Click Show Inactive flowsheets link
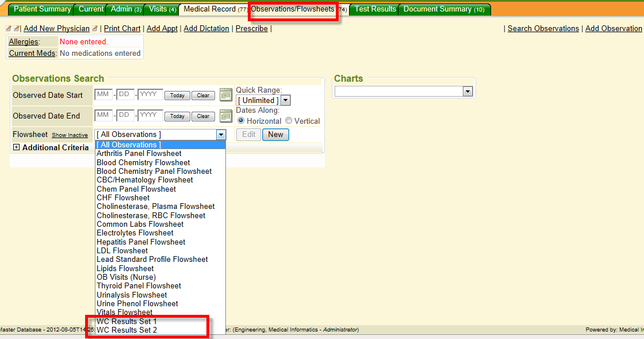This screenshot has height=339, width=644. pyautogui.click(x=70, y=135)
